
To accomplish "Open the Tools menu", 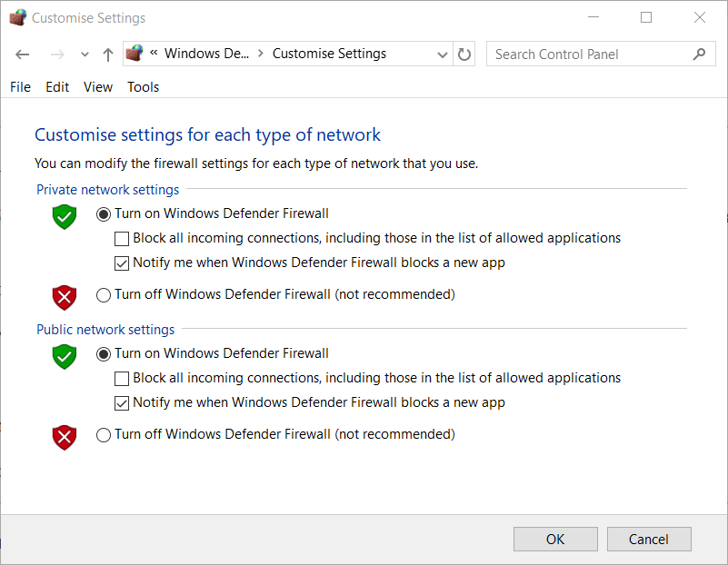I will (143, 87).
